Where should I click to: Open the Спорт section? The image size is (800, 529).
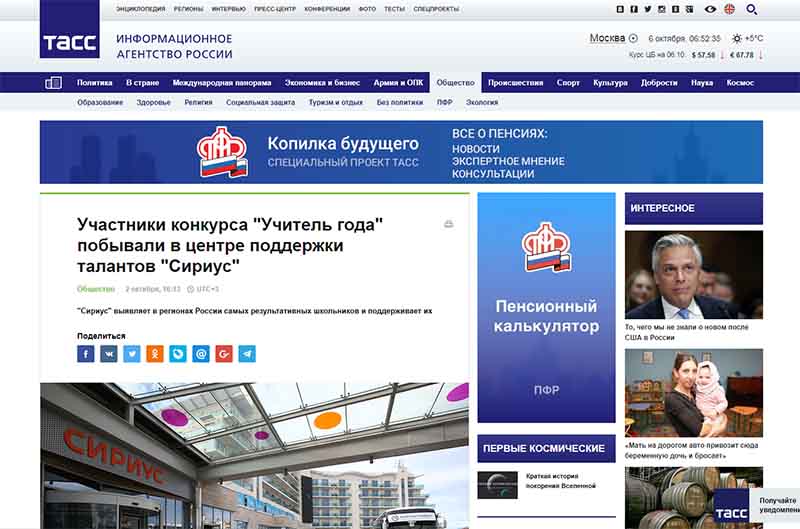point(568,83)
